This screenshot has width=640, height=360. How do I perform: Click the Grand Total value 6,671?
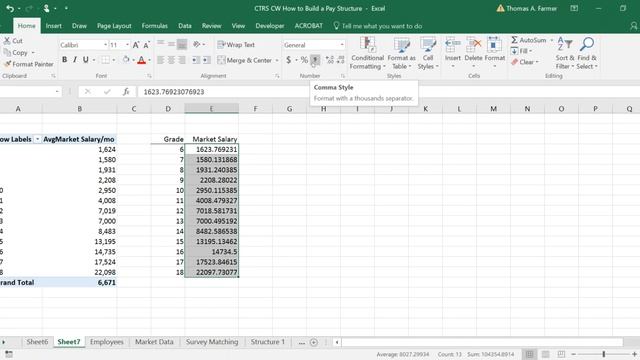107,282
